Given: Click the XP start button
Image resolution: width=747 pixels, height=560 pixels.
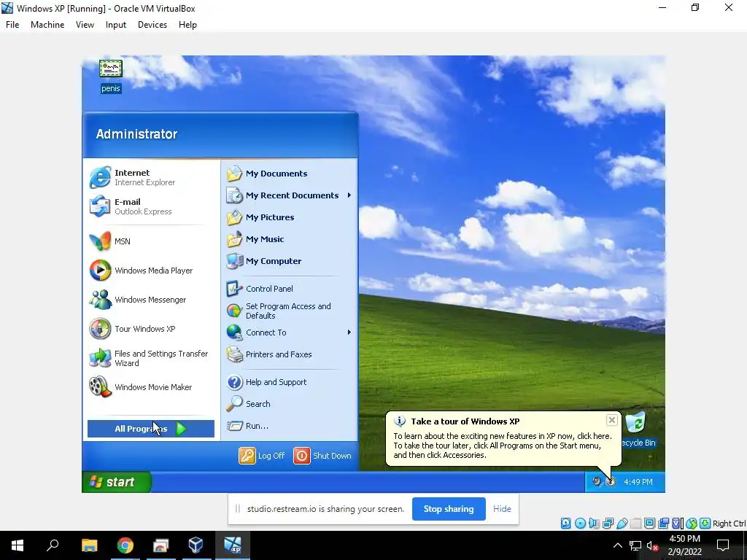Looking at the screenshot, I should [x=117, y=482].
